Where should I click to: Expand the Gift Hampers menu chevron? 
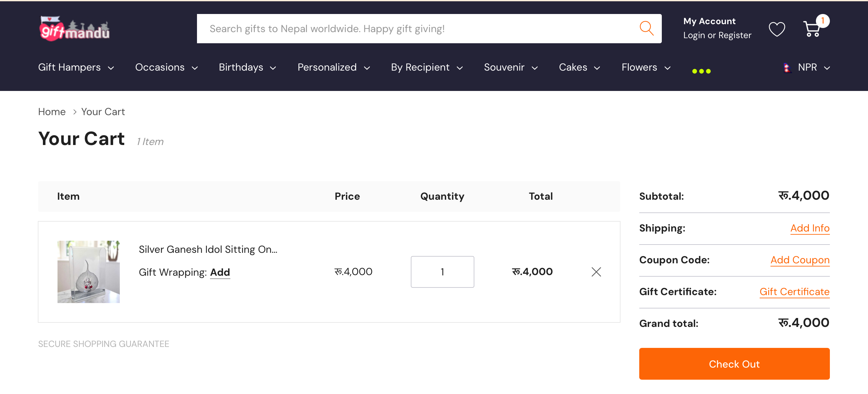pyautogui.click(x=111, y=68)
